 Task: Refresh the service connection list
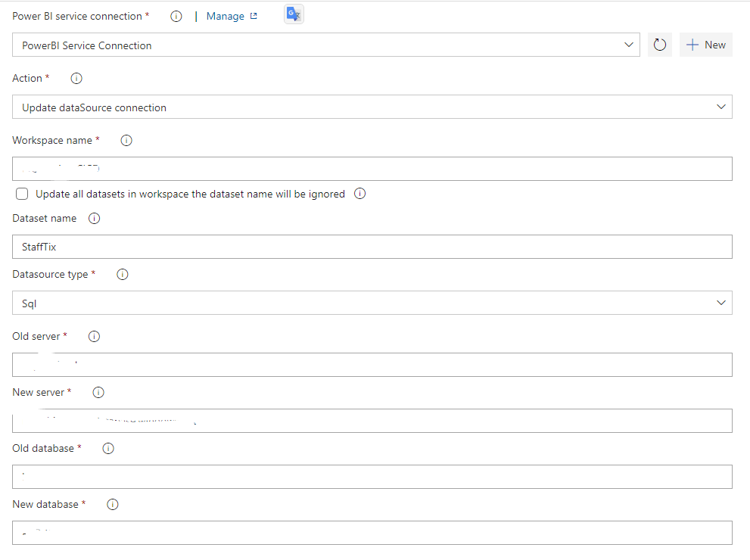660,45
